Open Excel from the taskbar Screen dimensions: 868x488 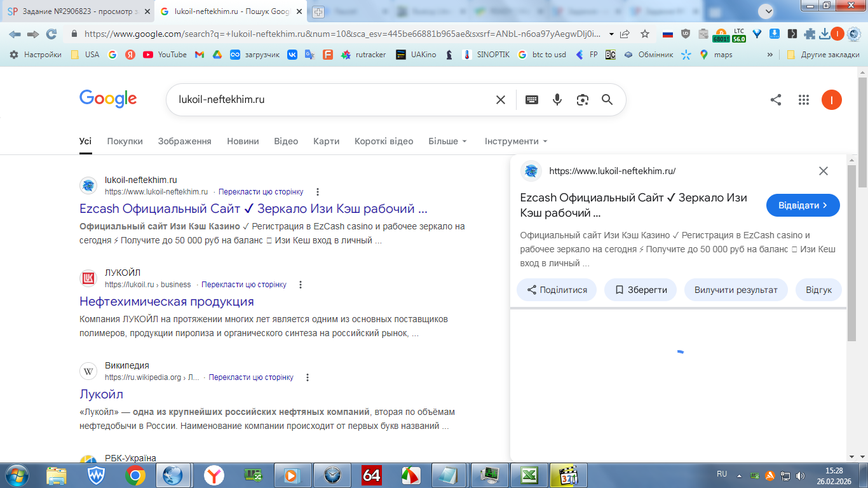click(530, 475)
